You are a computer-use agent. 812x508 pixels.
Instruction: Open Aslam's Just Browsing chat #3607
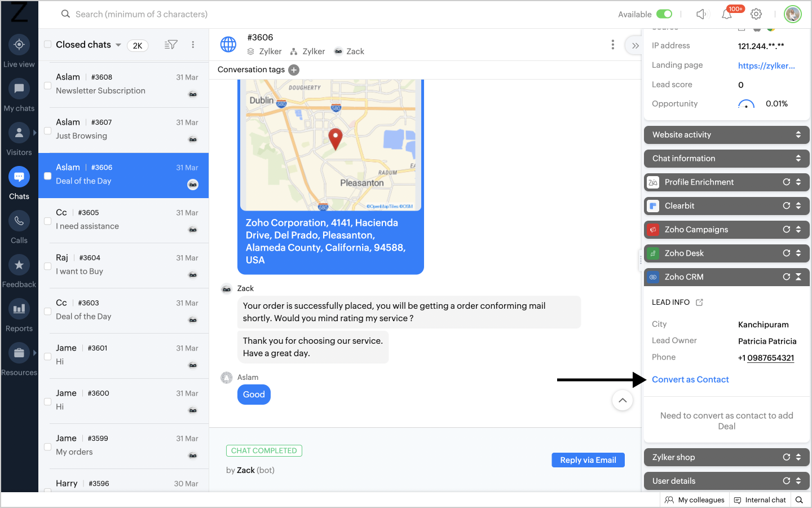pos(123,130)
